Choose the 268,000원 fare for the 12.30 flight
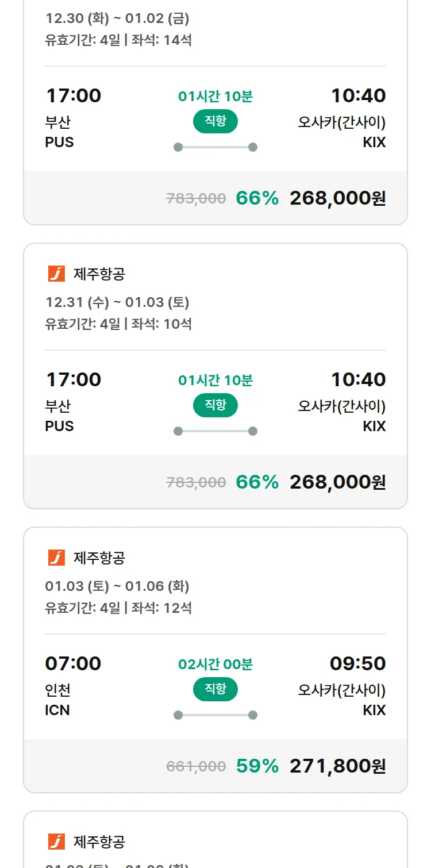The image size is (431, 868). pyautogui.click(x=337, y=198)
